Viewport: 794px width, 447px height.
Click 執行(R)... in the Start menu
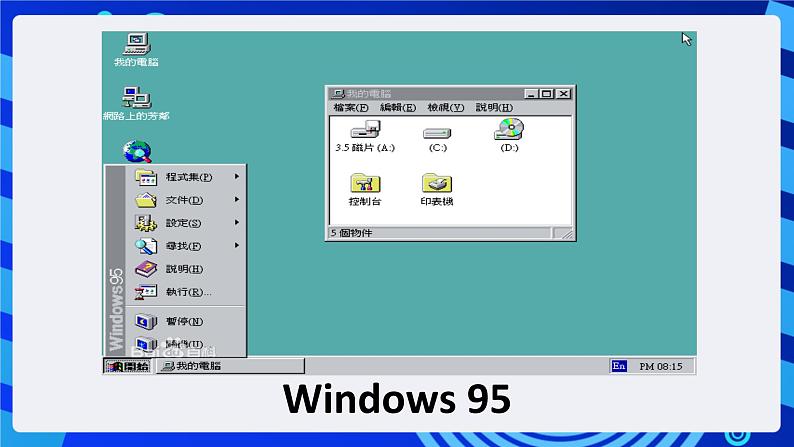tap(188, 292)
